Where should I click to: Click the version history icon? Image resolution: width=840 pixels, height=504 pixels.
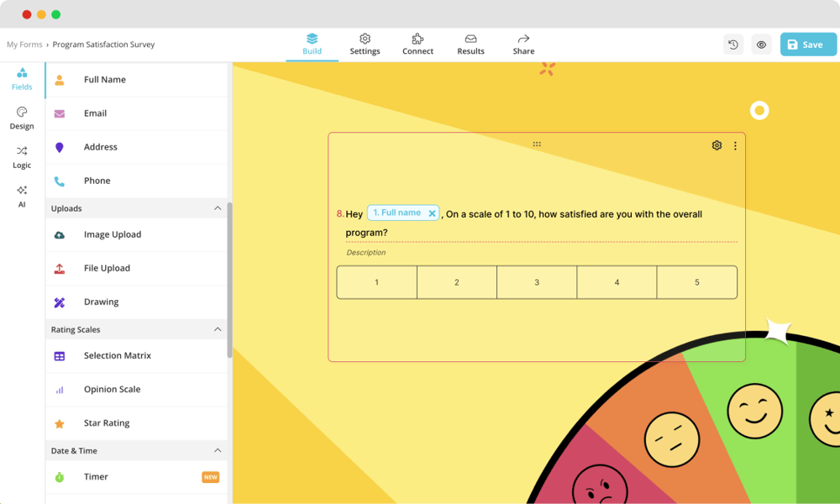click(x=733, y=45)
